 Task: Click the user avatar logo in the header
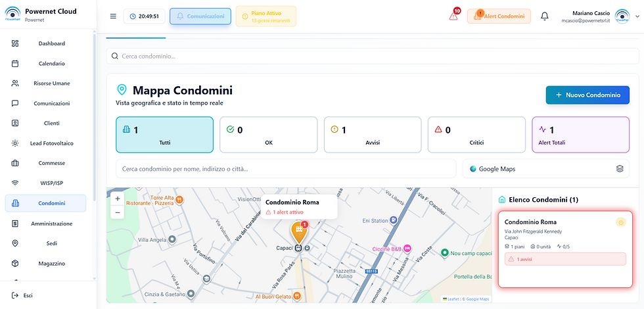tap(622, 16)
